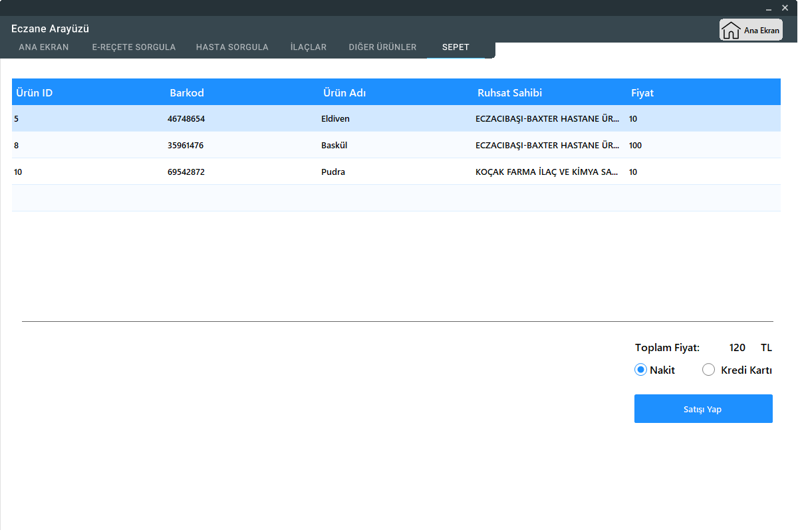
Task: Close the pharmacy application window
Action: click(x=785, y=8)
